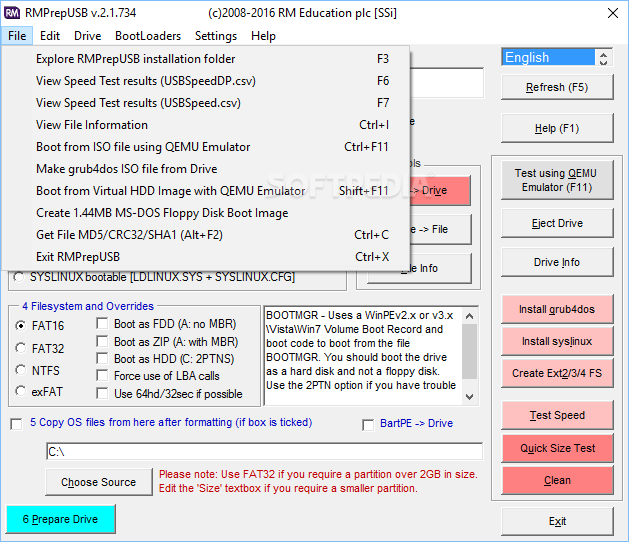Click Test using QEMU Emulator (F11)
The width and height of the screenshot is (629, 542).
pyautogui.click(x=557, y=180)
